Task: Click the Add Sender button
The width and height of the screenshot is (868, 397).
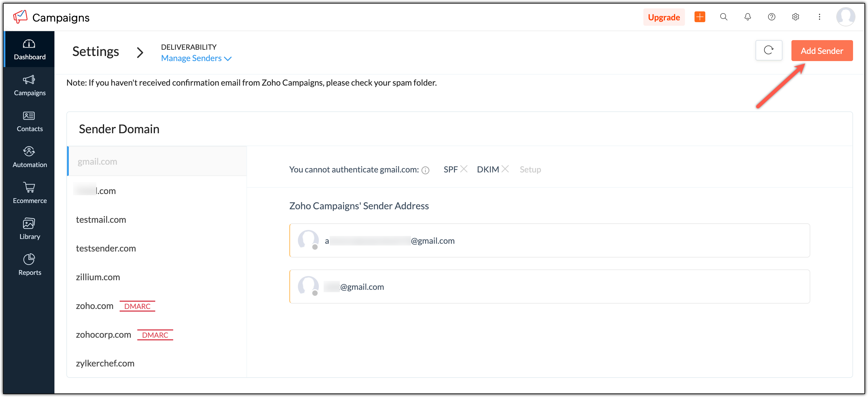Action: pyautogui.click(x=822, y=51)
